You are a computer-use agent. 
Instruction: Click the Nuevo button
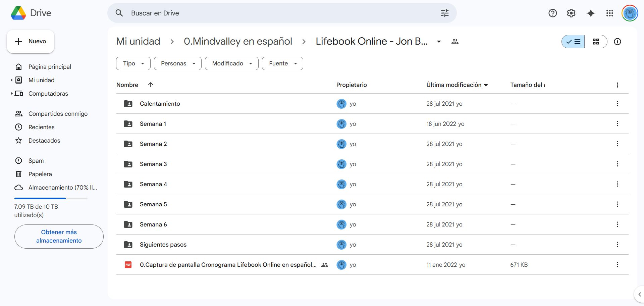pyautogui.click(x=31, y=42)
